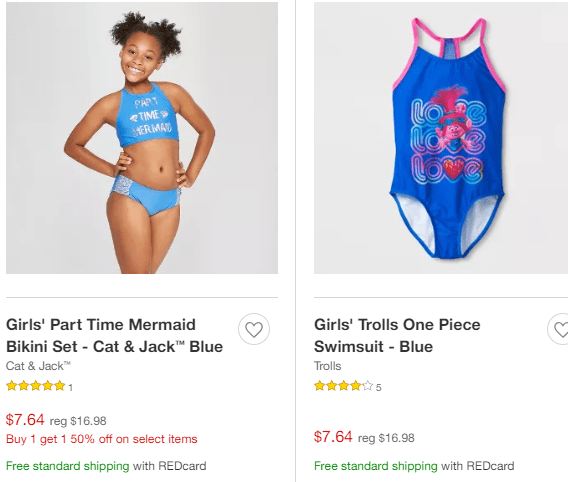Click Free standard shipping under Trolls swimsuit
Screen dimensions: 568x482
click(x=376, y=466)
